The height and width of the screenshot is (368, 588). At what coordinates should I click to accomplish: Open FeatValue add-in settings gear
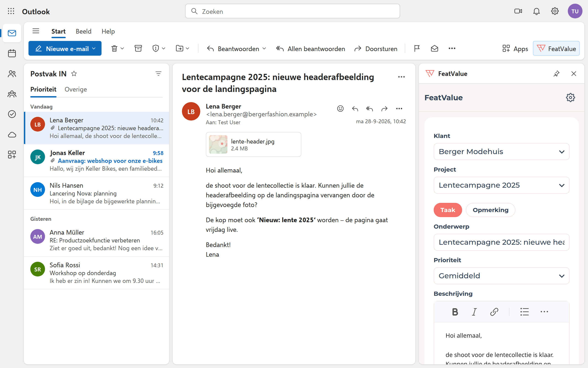point(570,98)
